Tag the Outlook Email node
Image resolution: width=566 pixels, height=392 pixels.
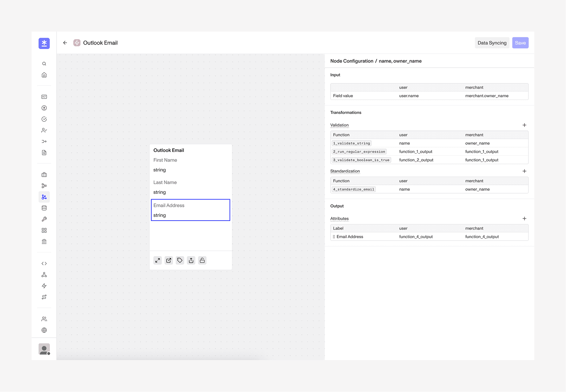[180, 261]
